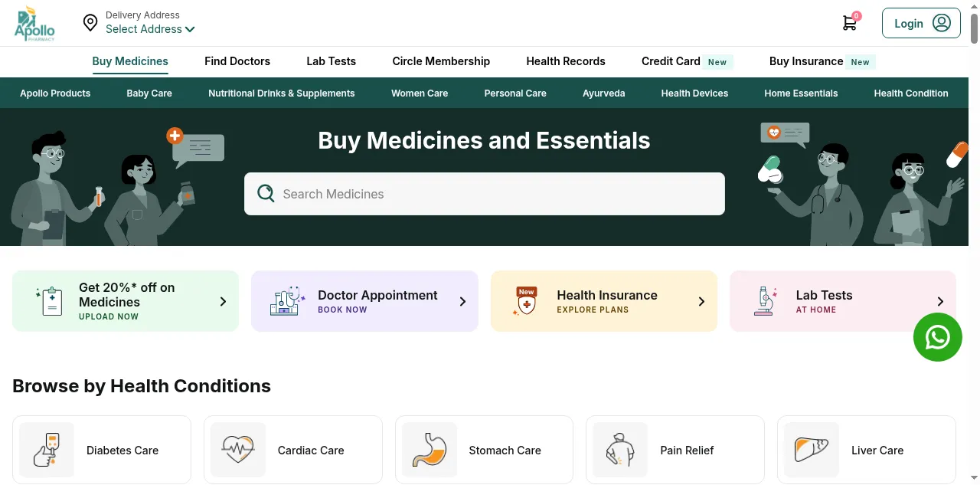Viewport: 980px width, 485px height.
Task: Click the Diabetes Care glucometer icon
Action: [47, 450]
